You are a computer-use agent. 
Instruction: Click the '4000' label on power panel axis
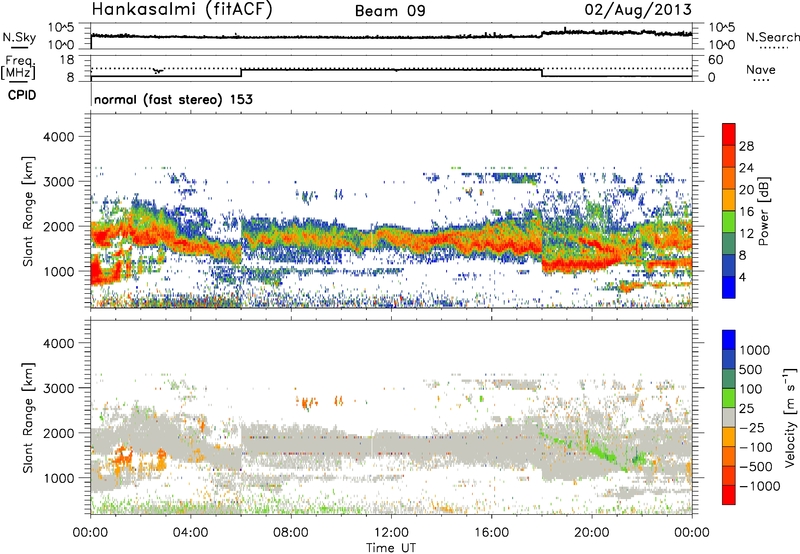point(58,137)
